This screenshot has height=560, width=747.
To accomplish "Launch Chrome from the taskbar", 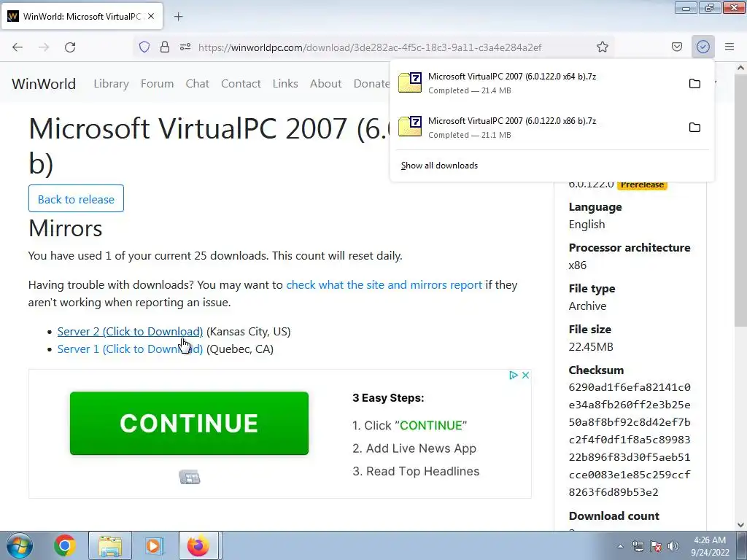I will tap(65, 545).
